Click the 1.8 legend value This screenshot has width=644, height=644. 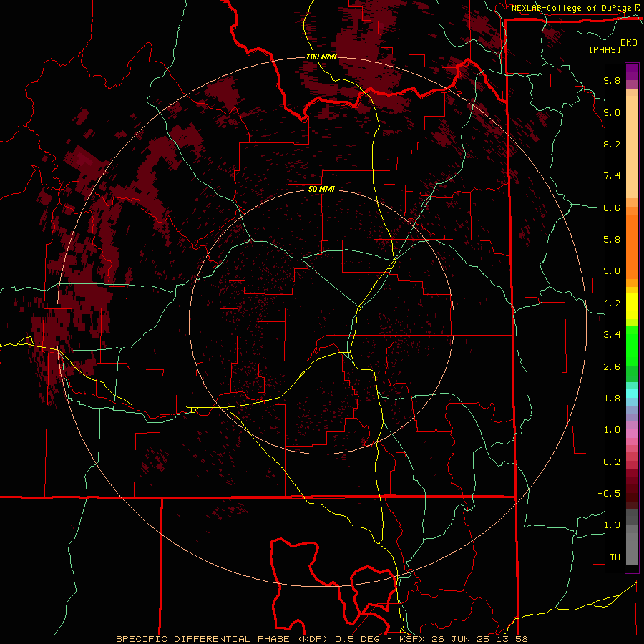(x=612, y=399)
